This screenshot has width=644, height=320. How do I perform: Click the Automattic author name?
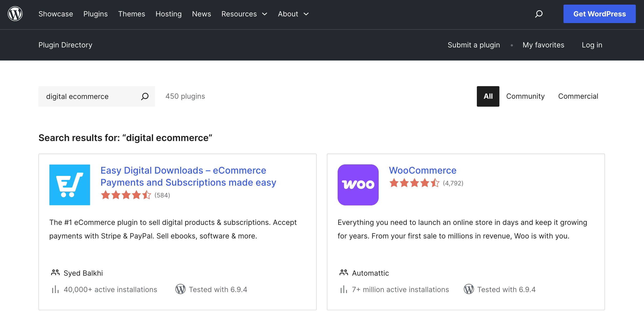click(x=370, y=273)
